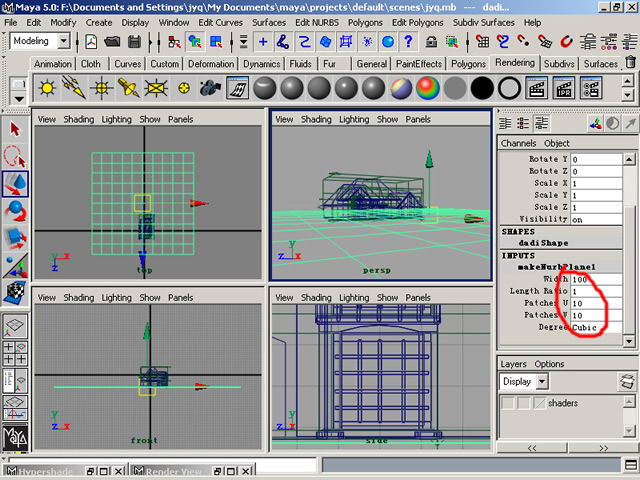The width and height of the screenshot is (640, 480).
Task: Create a spot light from shelf
Action: point(129,88)
